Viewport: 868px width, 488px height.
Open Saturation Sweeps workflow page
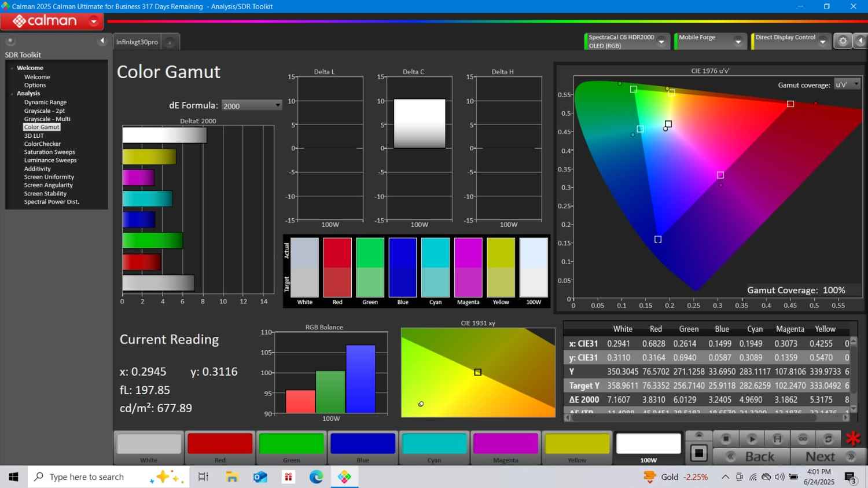(49, 152)
